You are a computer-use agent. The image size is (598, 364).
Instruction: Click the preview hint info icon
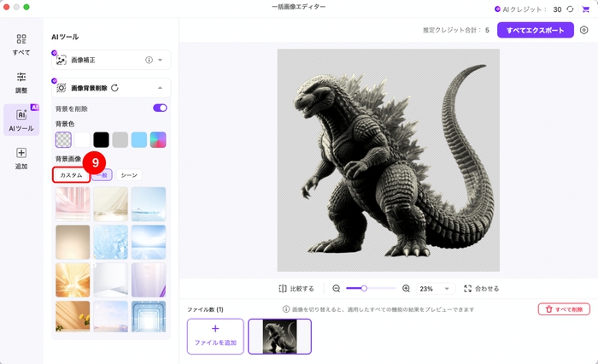pyautogui.click(x=286, y=309)
